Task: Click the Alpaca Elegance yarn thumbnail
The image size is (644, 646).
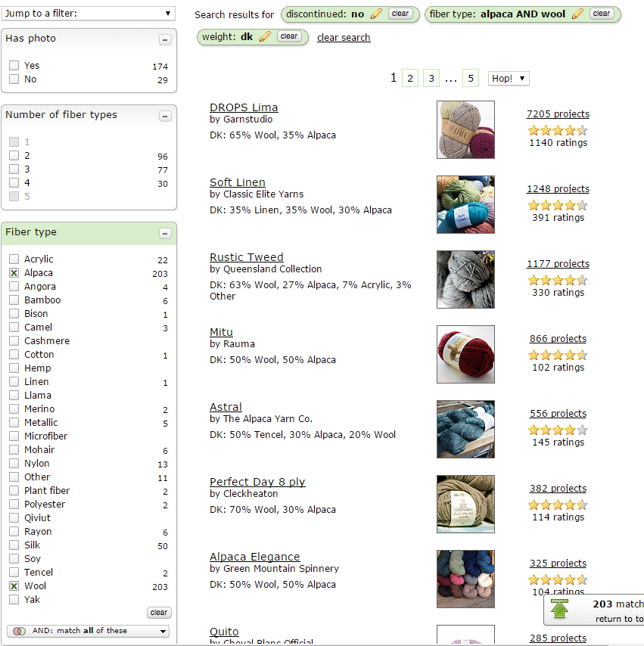Action: tap(465, 579)
